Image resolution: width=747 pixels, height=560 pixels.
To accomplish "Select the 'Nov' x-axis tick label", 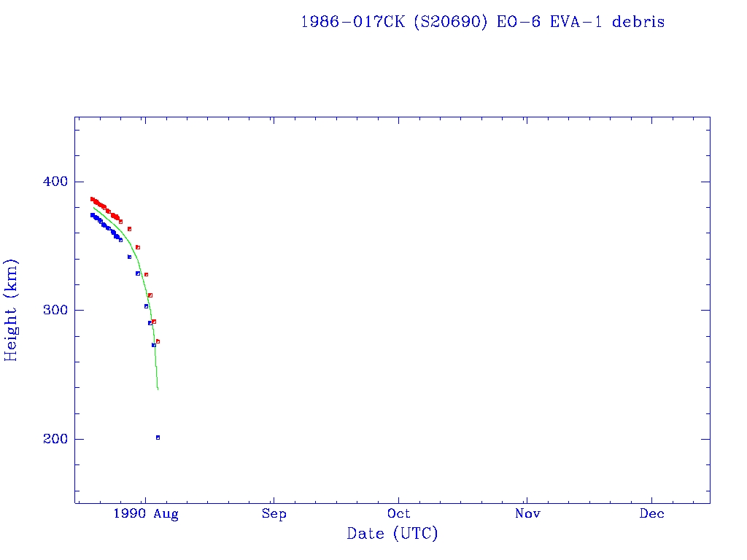I will [x=527, y=514].
